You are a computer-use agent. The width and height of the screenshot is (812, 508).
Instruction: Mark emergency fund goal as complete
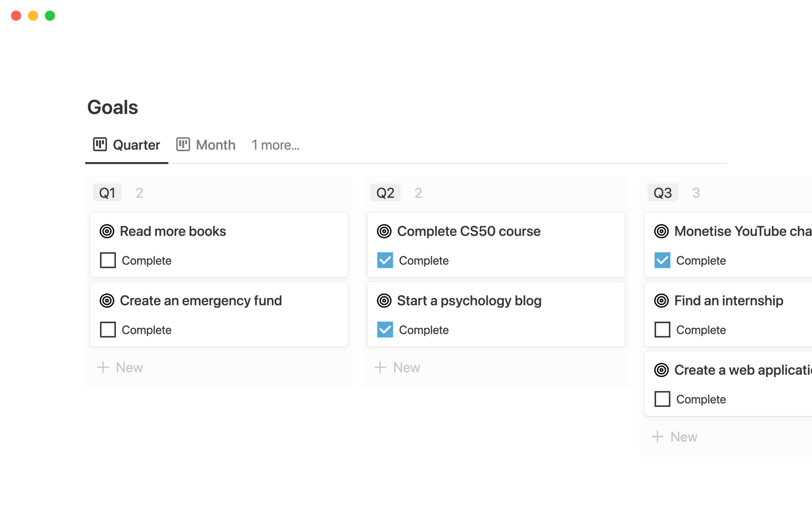pos(108,330)
